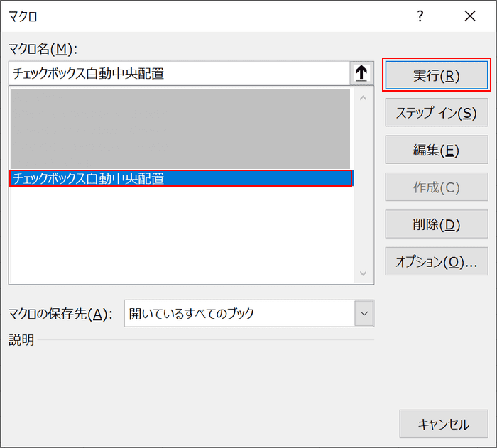Click the 実行(R) run button
The image size is (497, 448).
click(437, 75)
